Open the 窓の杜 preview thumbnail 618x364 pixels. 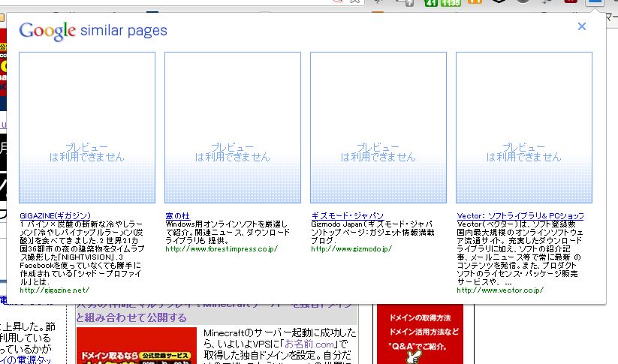(233, 128)
